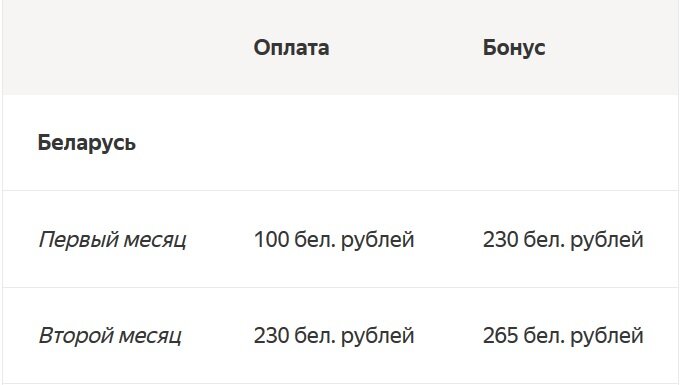Click the Бонус column header
Screen dimensions: 680x385
tap(514, 48)
